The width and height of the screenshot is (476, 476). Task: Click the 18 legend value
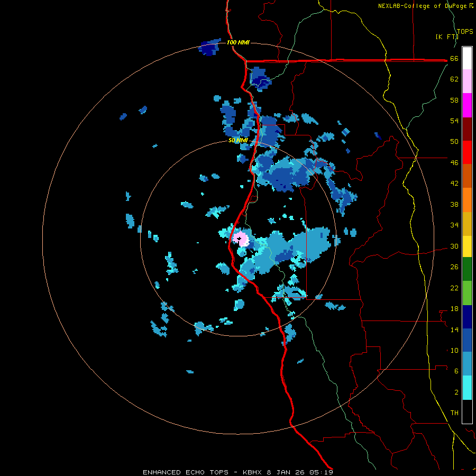tap(454, 309)
